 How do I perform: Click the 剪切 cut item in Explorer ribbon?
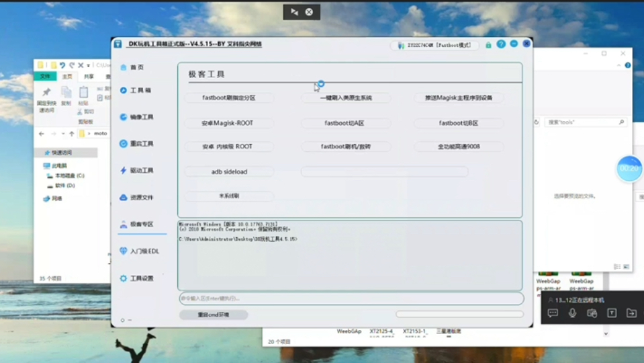pyautogui.click(x=86, y=112)
